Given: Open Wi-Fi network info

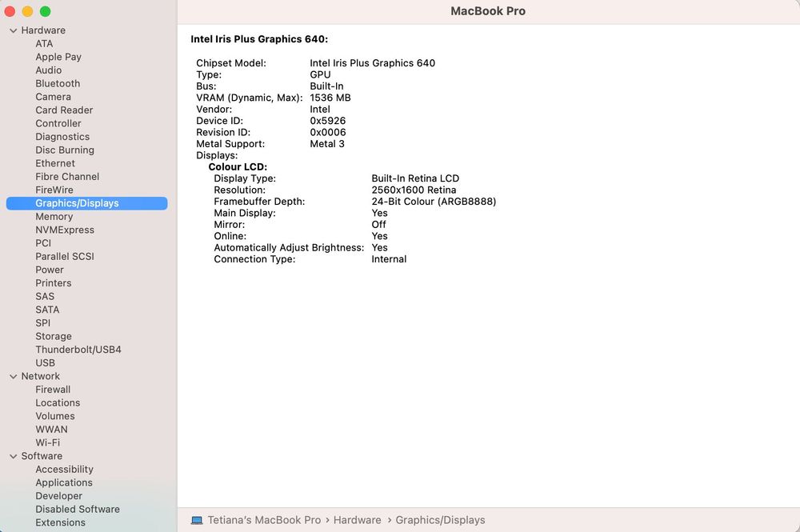Looking at the screenshot, I should coord(47,442).
